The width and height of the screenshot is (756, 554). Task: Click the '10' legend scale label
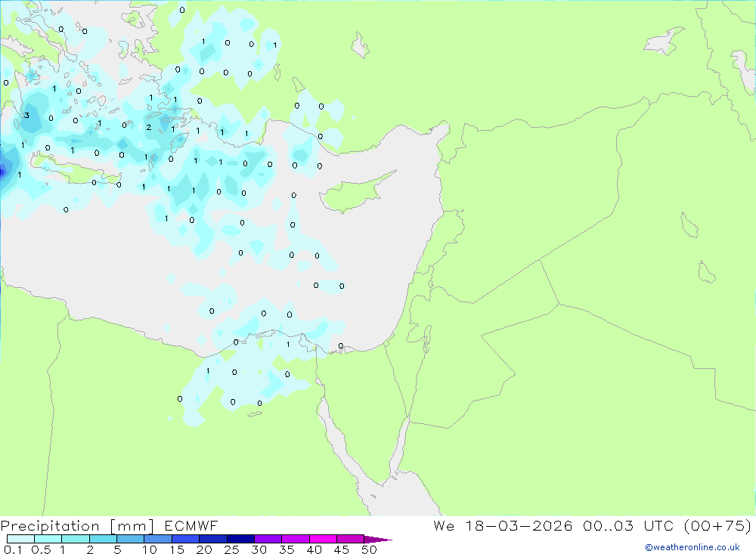tap(150, 549)
